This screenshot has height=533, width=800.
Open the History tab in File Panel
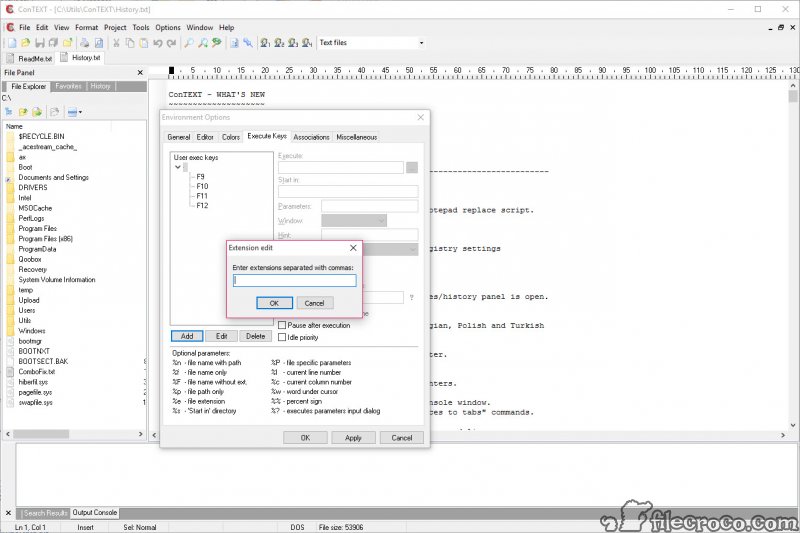pos(101,86)
